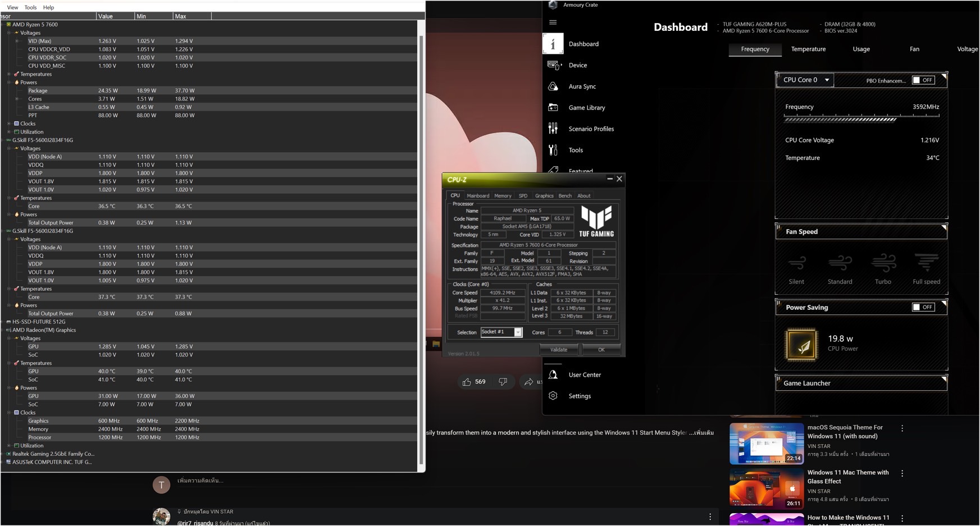The height and width of the screenshot is (526, 980).
Task: Switch to the Usage tab in Dashboard
Action: [x=861, y=49]
